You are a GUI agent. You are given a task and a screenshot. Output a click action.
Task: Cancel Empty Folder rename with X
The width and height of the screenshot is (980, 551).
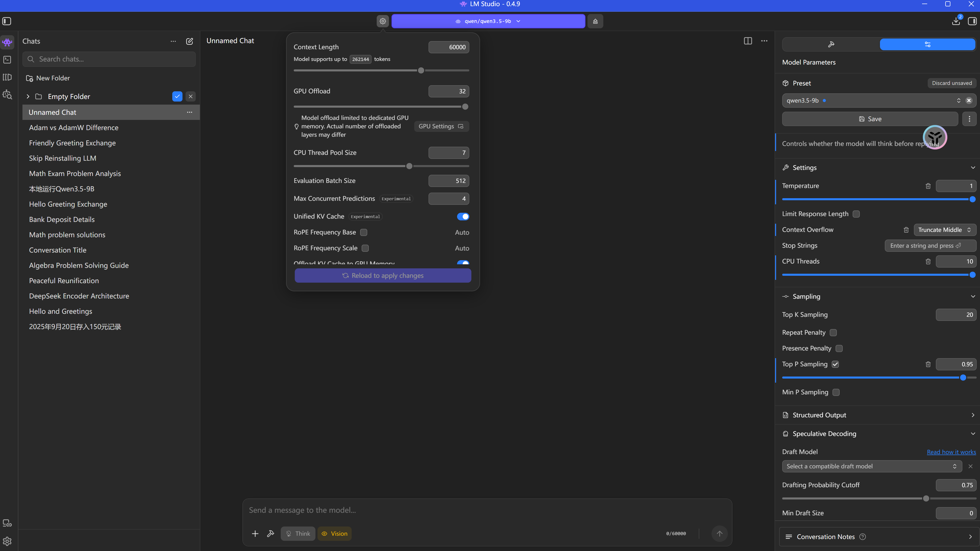(191, 97)
